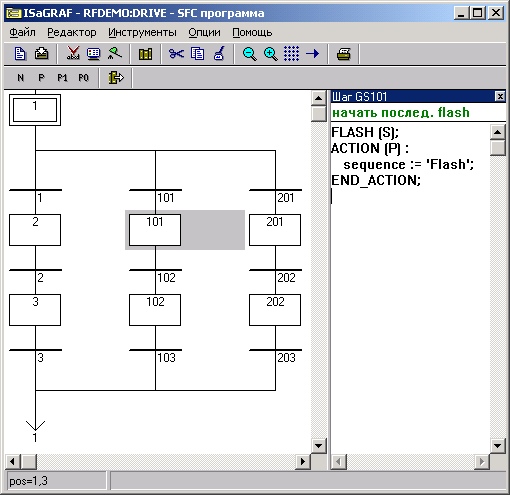510x495 pixels.
Task: Click the scissors cut icon
Action: click(176, 54)
